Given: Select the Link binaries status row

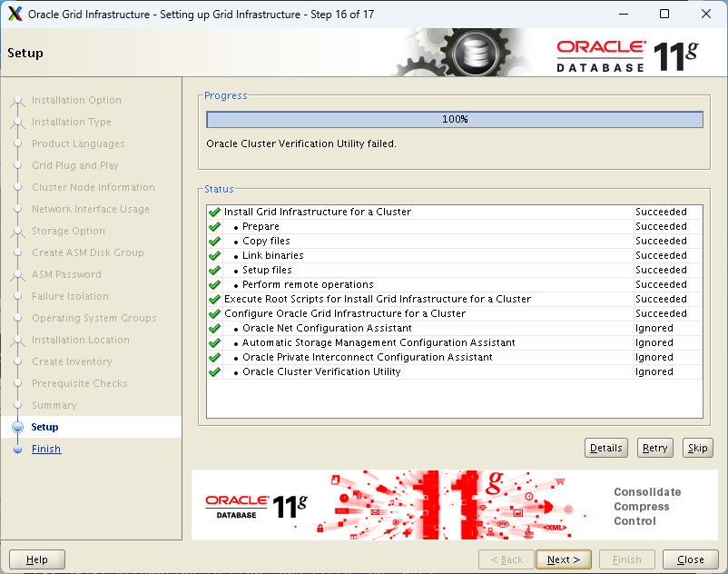Looking at the screenshot, I should (455, 255).
